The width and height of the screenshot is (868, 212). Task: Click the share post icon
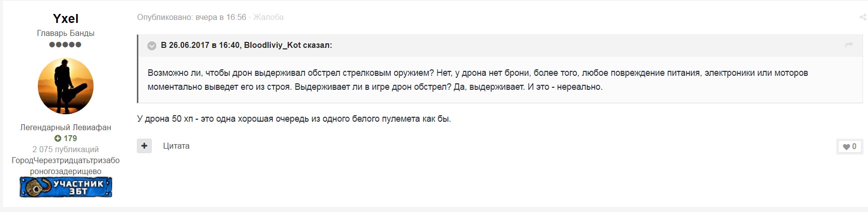[863, 17]
